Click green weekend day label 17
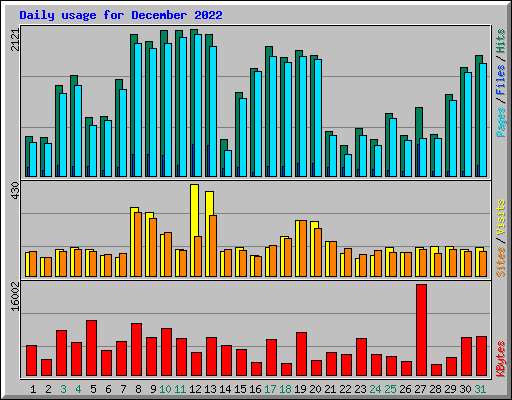 coord(270,389)
